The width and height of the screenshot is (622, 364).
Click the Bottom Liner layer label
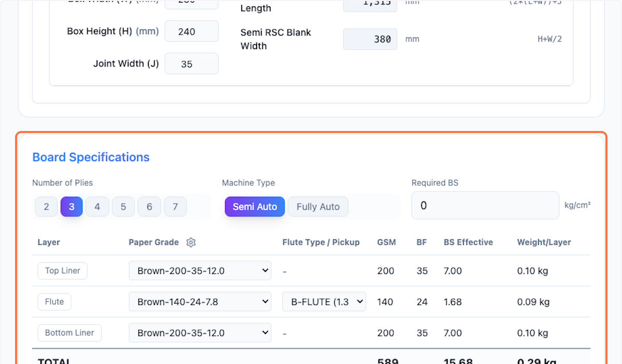(69, 332)
